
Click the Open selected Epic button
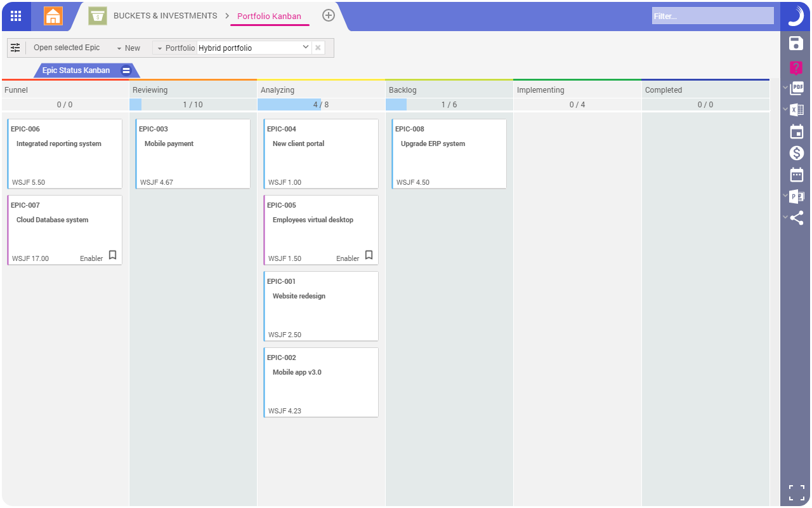pos(65,48)
